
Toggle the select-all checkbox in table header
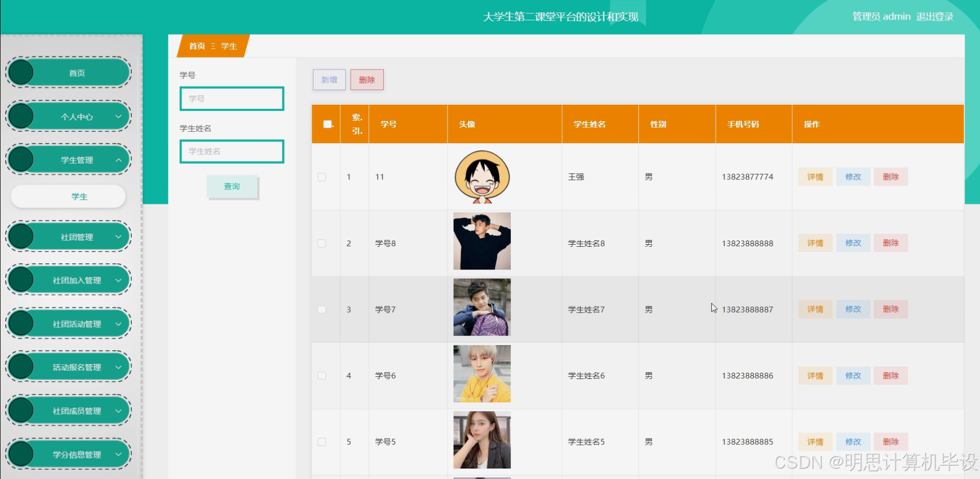click(327, 124)
